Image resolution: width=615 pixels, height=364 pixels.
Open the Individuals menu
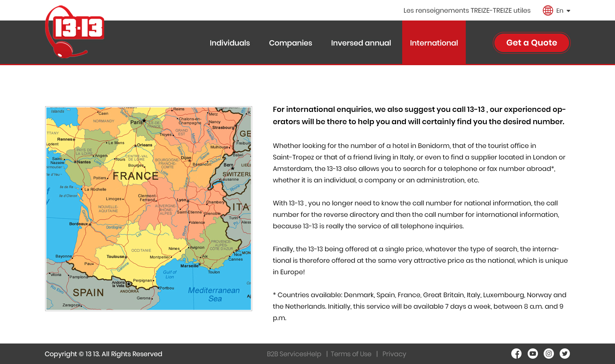pyautogui.click(x=230, y=43)
